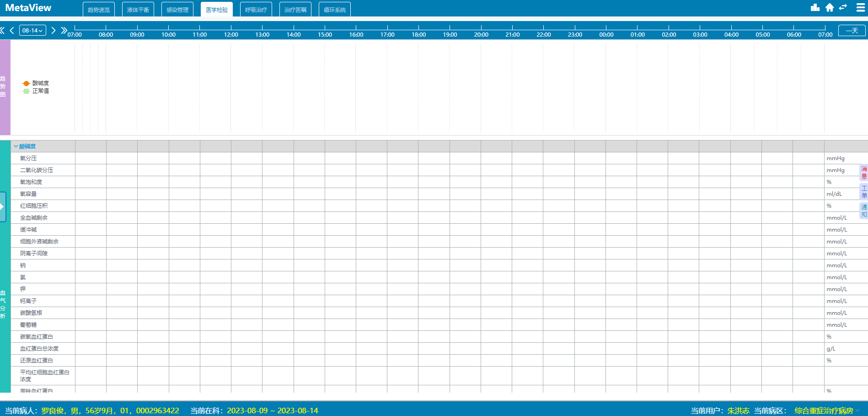Select the 医学检验 tab
Image resolution: width=868 pixels, height=416 pixels.
click(x=217, y=10)
